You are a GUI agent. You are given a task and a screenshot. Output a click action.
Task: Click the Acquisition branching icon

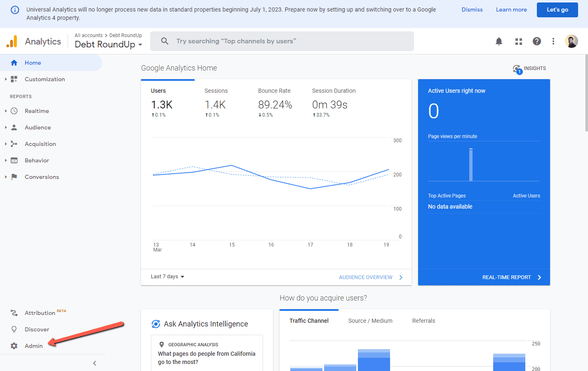pyautogui.click(x=14, y=144)
